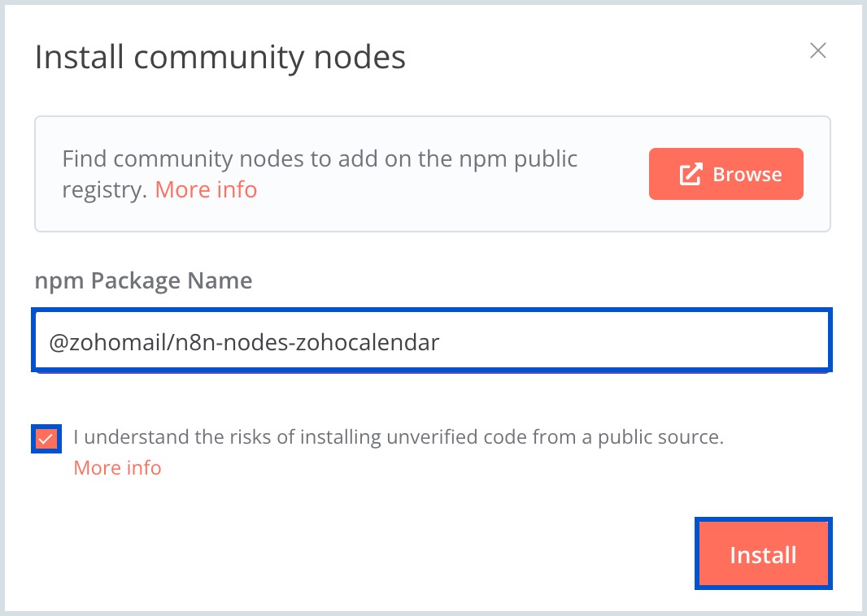
Task: Open More info about npm registry
Action: (x=206, y=190)
